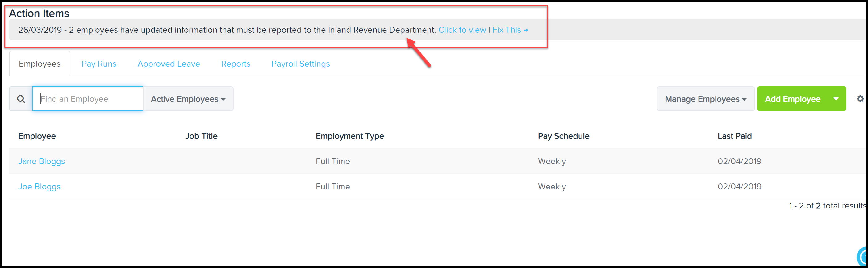Click the Employee column header
Image resolution: width=868 pixels, height=268 pixels.
(x=37, y=136)
